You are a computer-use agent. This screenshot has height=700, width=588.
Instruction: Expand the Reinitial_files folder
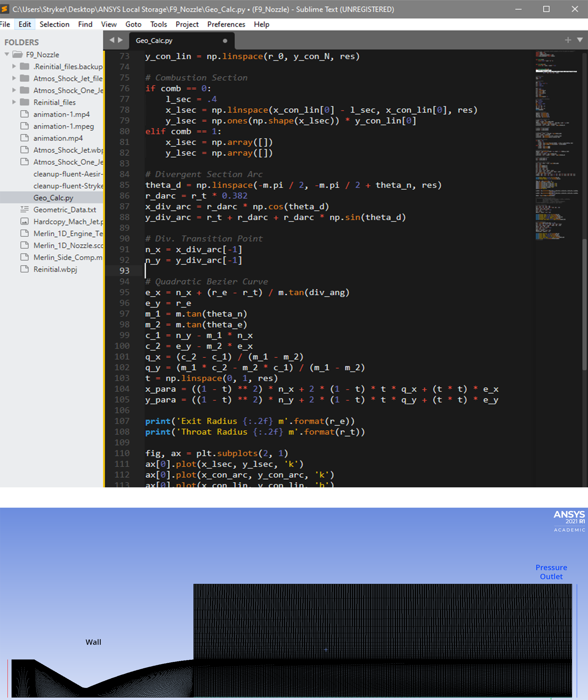tap(14, 102)
